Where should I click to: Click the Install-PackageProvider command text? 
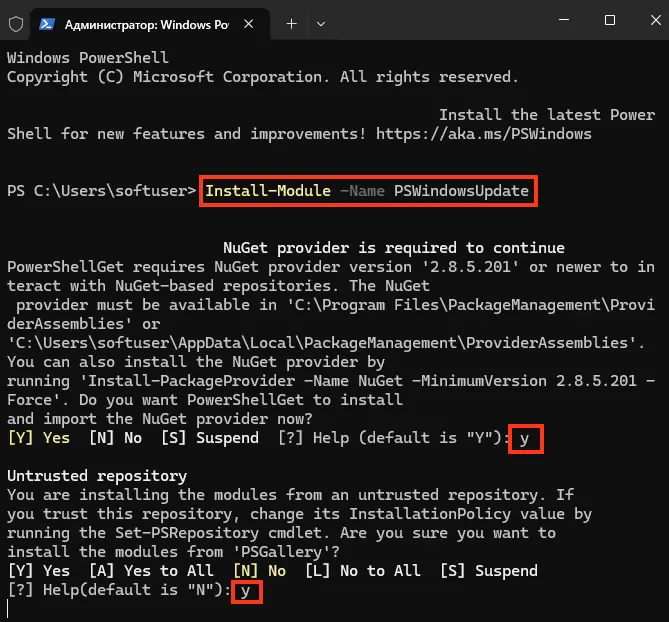point(192,381)
